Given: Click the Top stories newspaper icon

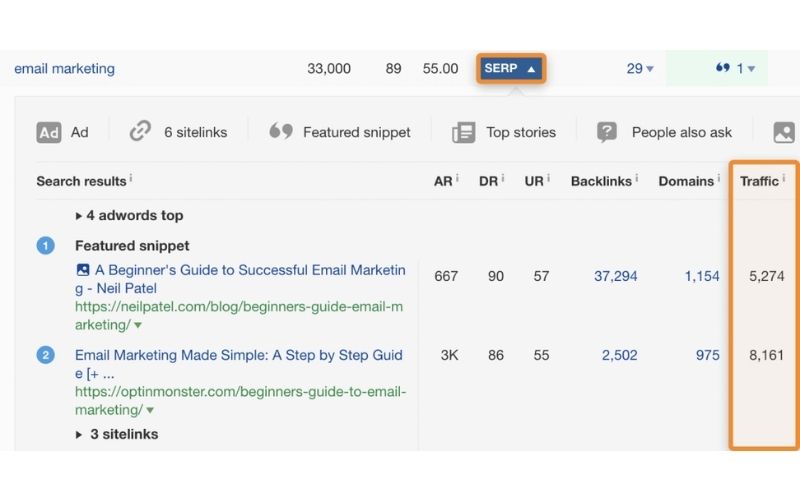Looking at the screenshot, I should 464,133.
